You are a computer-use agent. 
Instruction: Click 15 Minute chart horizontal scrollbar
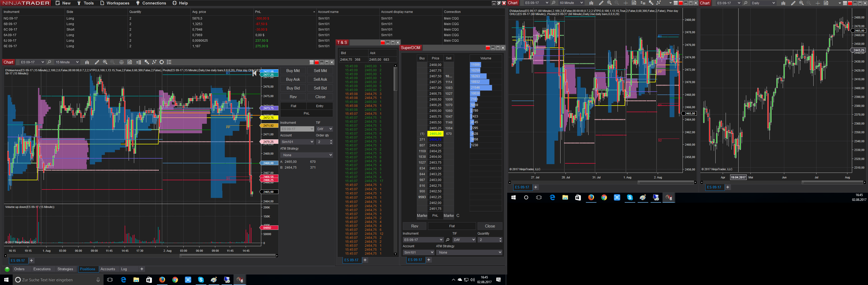coord(227,256)
